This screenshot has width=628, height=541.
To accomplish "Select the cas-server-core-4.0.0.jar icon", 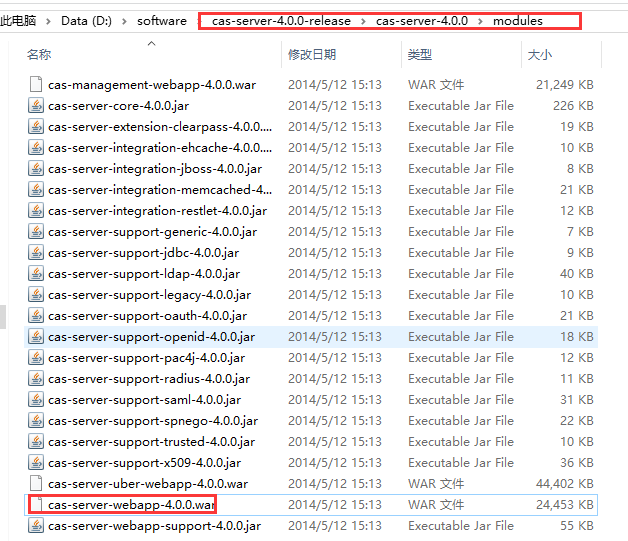I will pos(36,105).
